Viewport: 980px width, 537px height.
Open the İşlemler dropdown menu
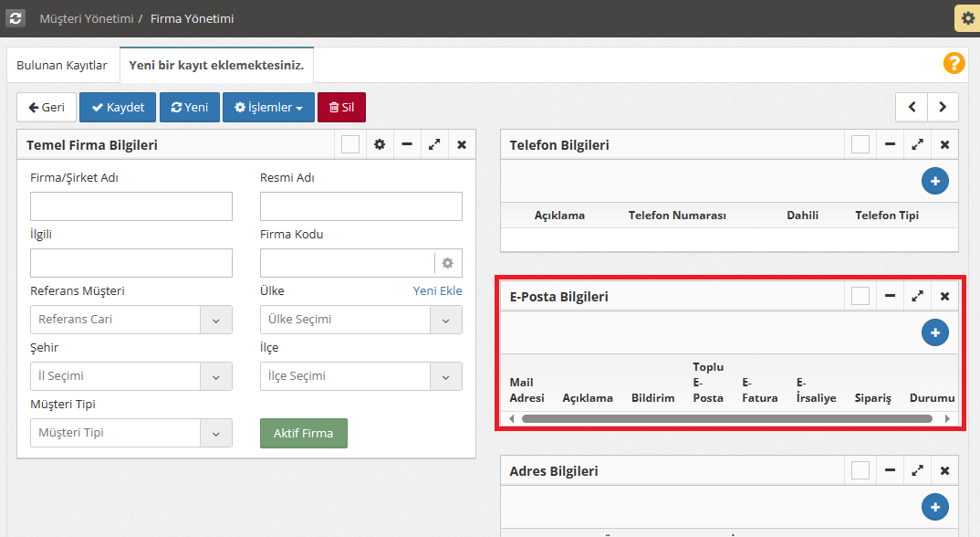pos(268,108)
